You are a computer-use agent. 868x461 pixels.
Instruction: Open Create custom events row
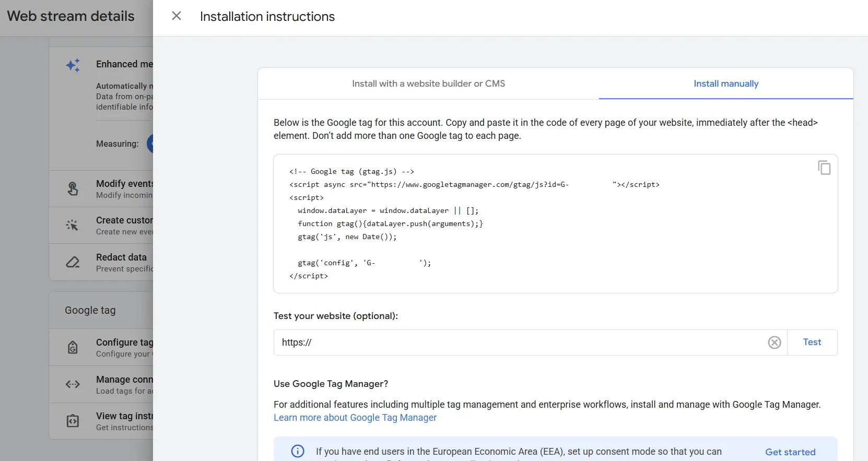pyautogui.click(x=101, y=226)
